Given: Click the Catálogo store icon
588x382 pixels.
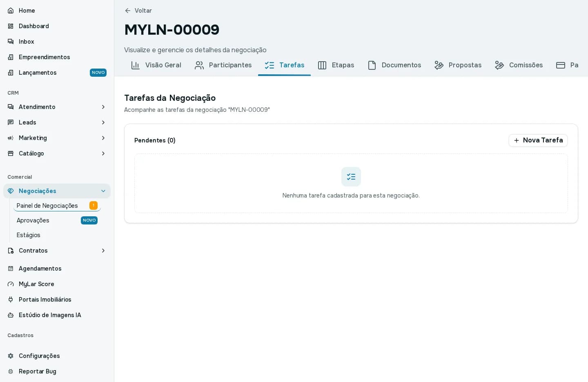Looking at the screenshot, I should click(x=11, y=153).
